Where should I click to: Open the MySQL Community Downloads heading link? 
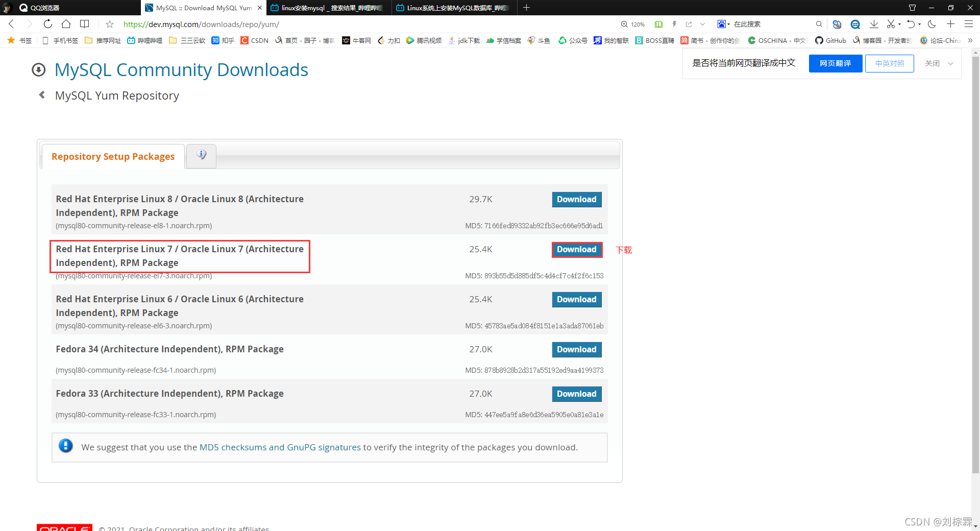point(181,69)
